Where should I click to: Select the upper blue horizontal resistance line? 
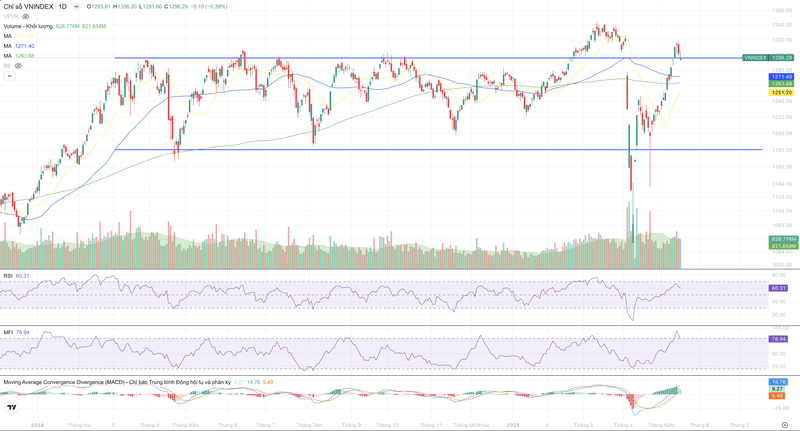[x=429, y=58]
